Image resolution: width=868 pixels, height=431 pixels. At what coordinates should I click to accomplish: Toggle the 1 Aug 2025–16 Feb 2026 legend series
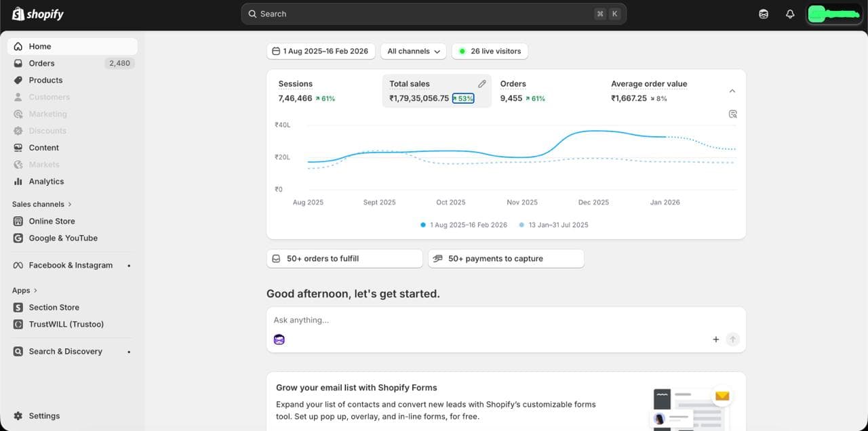coord(464,225)
